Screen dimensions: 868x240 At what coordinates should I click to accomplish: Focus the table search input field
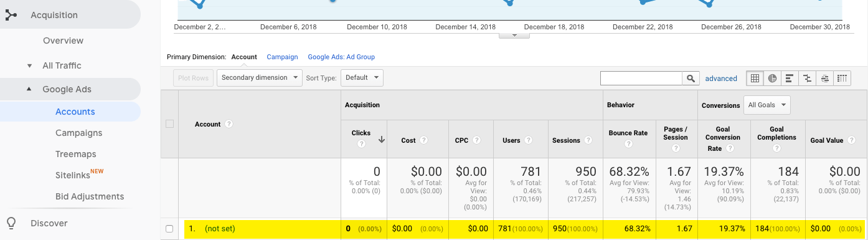[641, 79]
